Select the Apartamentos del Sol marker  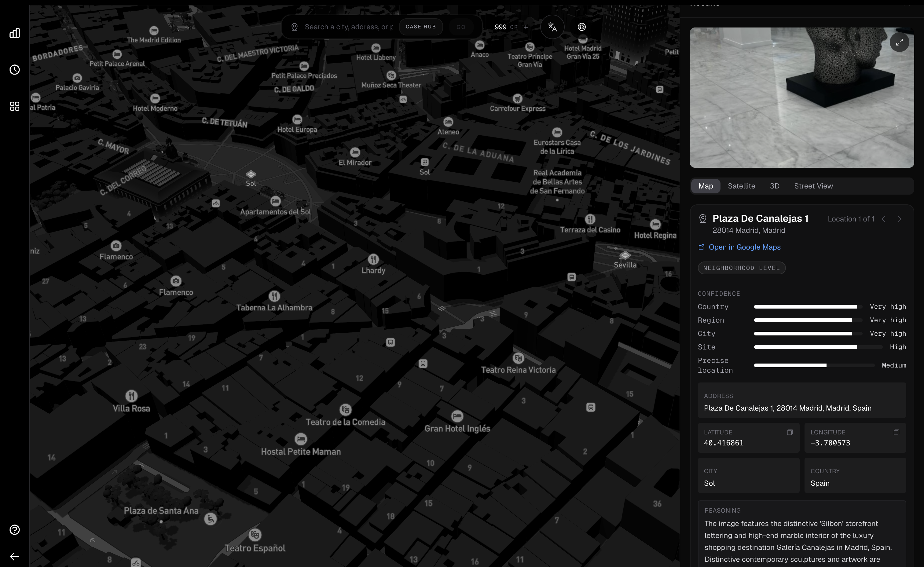(x=276, y=201)
